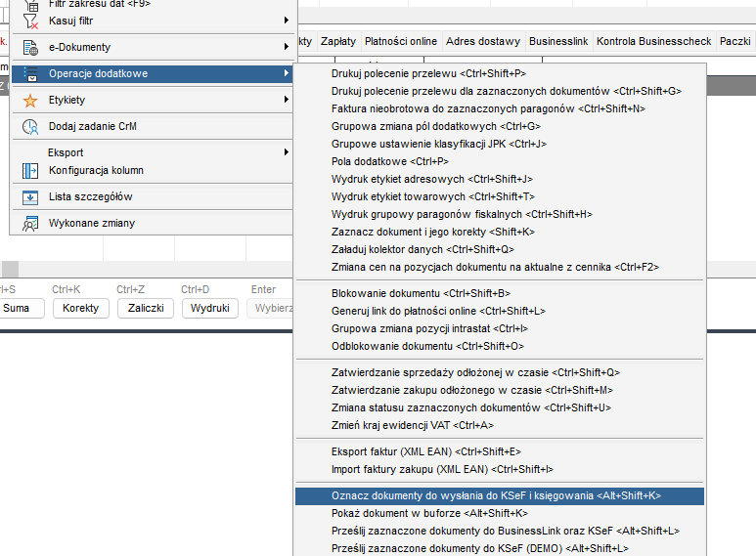Select Oznacz dokumenty do wysłania do KSeF
Image resolution: width=756 pixels, height=556 pixels.
pos(496,496)
